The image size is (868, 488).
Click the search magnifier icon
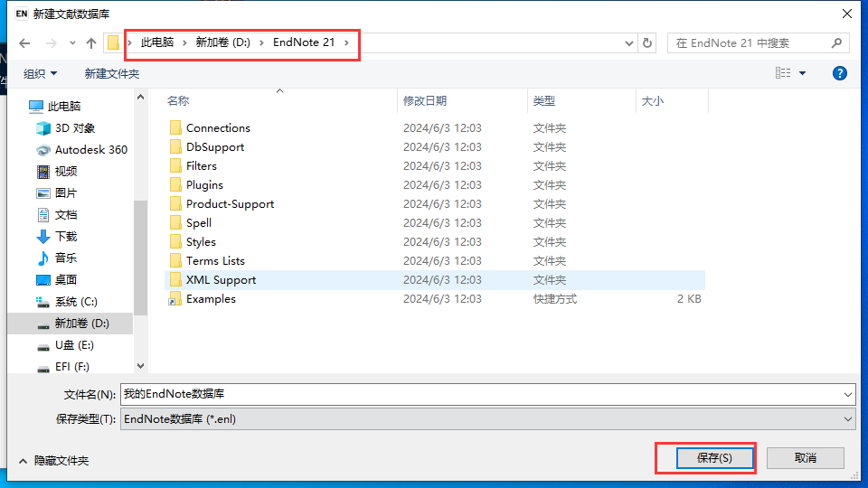[836, 42]
